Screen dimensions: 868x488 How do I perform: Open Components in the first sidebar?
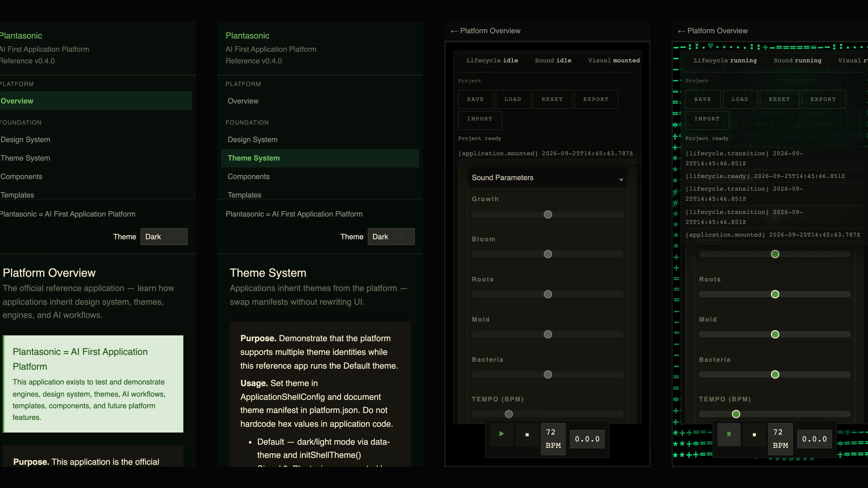[x=96, y=177]
